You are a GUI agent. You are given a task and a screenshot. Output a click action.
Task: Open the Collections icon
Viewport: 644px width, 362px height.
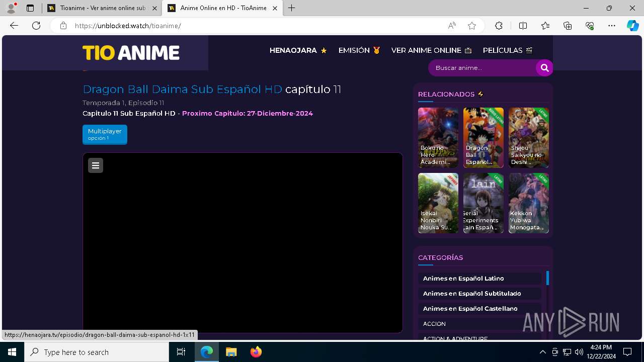tap(568, 26)
